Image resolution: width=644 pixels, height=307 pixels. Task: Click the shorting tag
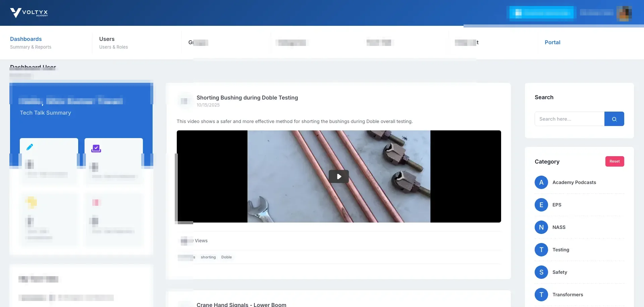pos(208,257)
